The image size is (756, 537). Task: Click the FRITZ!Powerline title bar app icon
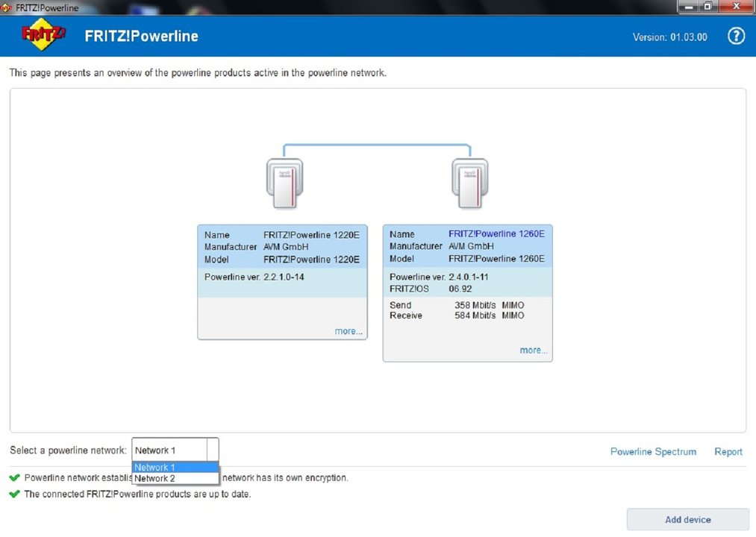(x=6, y=7)
